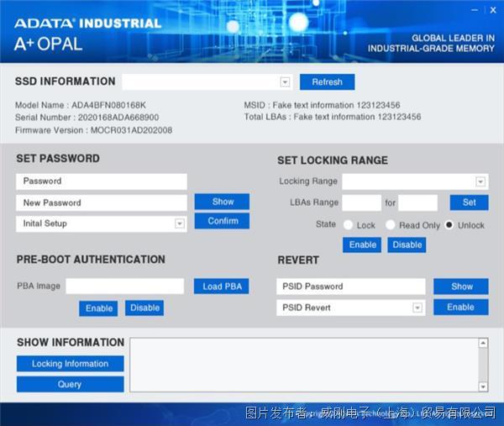Screen dimensions: 504x426
Task: Disable the locking range
Action: [x=407, y=245]
